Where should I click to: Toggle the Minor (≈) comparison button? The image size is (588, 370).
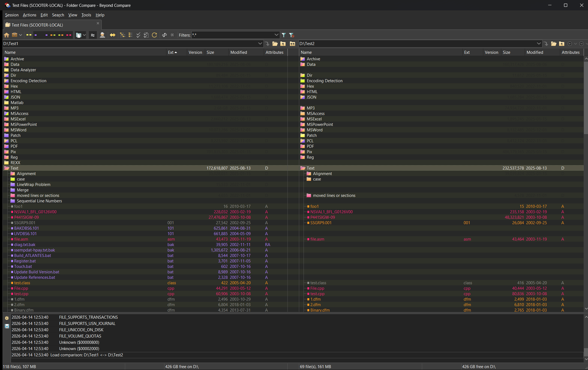(93, 35)
